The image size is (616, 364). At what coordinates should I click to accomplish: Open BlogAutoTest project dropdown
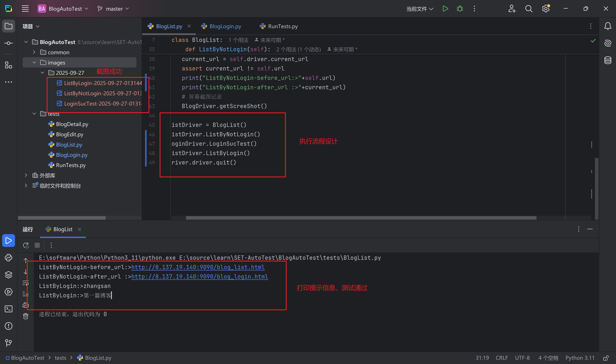(63, 9)
